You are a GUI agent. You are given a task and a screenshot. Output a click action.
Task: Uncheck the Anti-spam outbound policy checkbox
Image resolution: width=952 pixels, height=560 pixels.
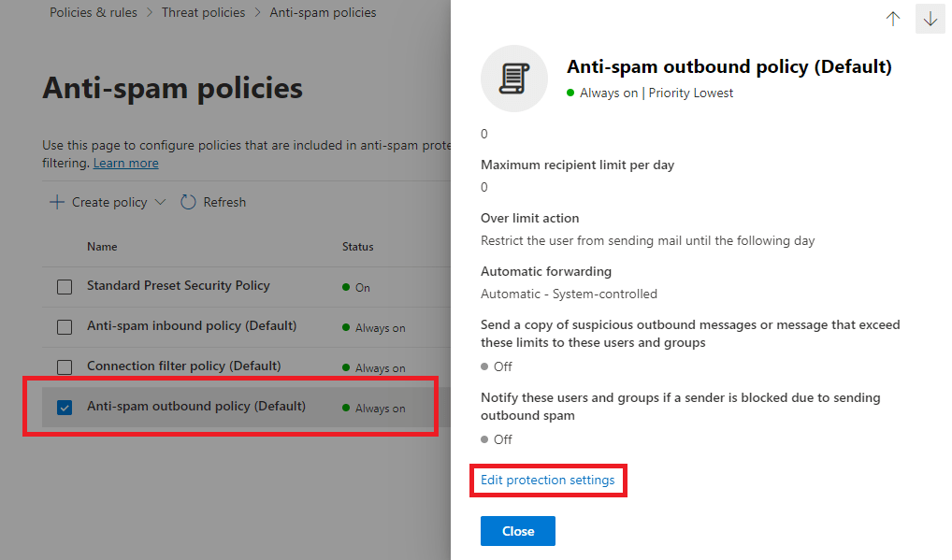click(x=65, y=408)
